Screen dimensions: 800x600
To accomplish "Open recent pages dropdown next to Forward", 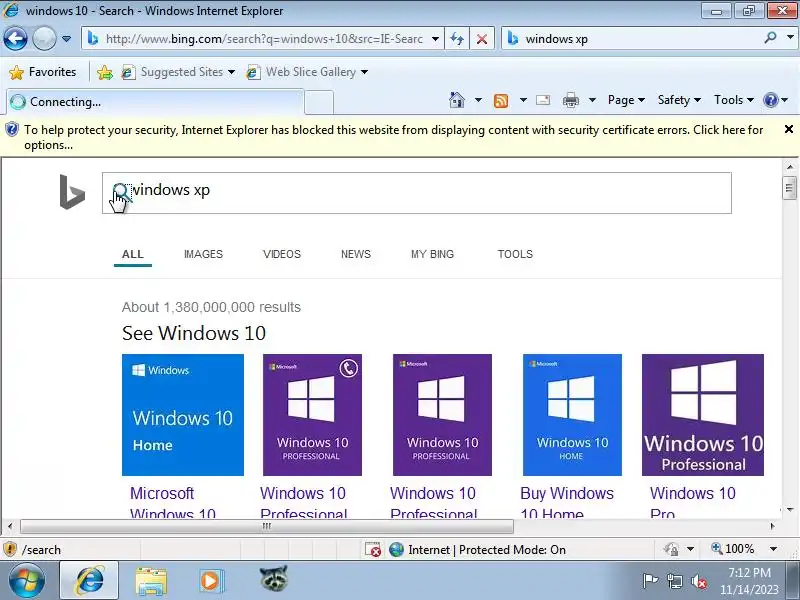I will pyautogui.click(x=66, y=39).
